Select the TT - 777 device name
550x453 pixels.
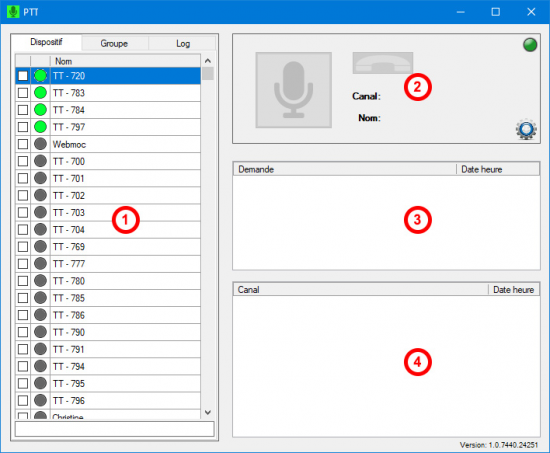coord(69,264)
